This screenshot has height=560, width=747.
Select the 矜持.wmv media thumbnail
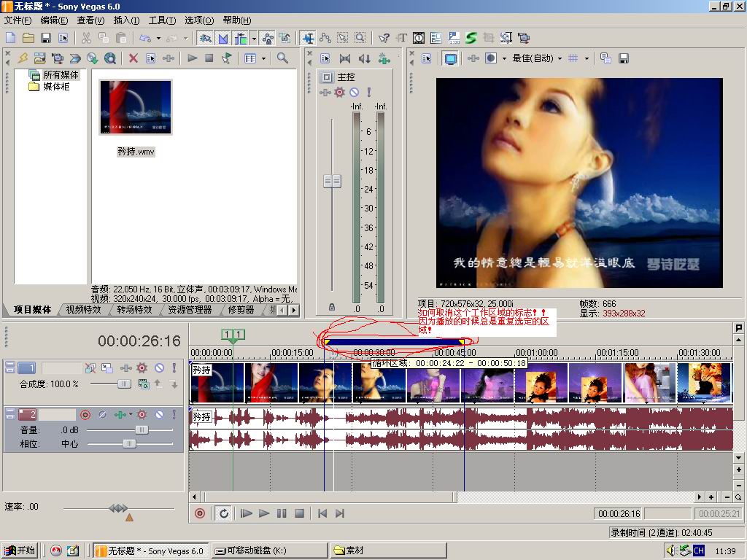click(136, 108)
